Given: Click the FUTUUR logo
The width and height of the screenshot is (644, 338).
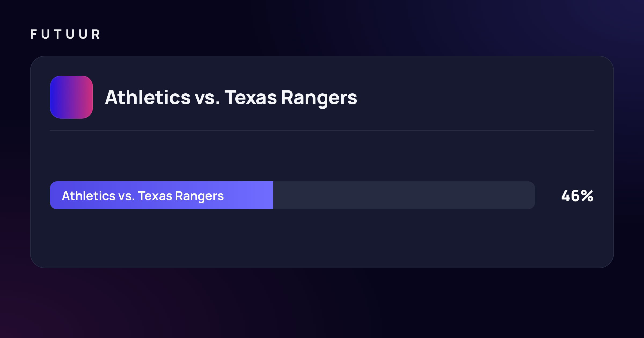Looking at the screenshot, I should click(65, 34).
